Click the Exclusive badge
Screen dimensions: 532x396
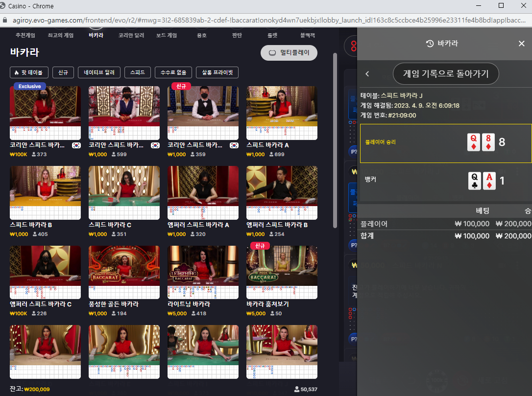[29, 86]
